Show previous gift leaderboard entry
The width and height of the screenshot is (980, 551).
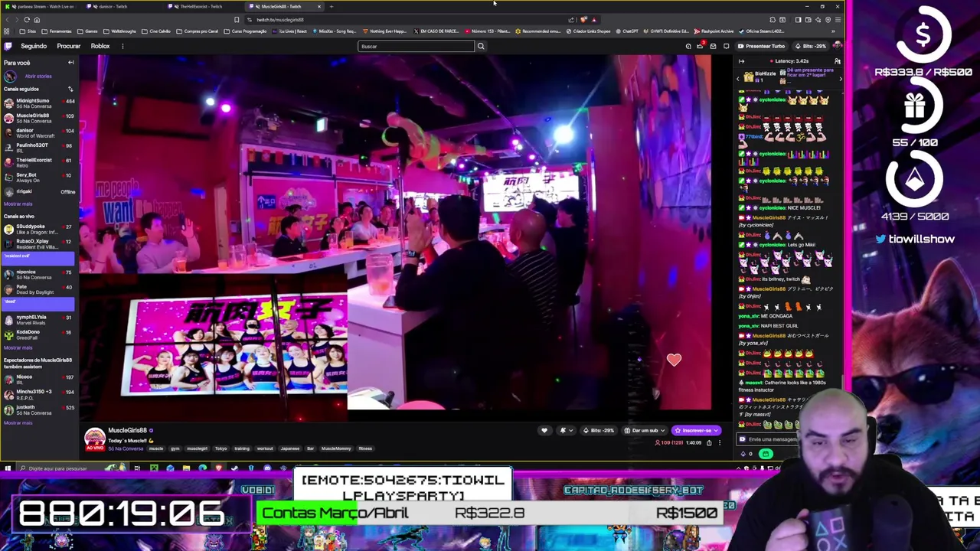tap(738, 79)
